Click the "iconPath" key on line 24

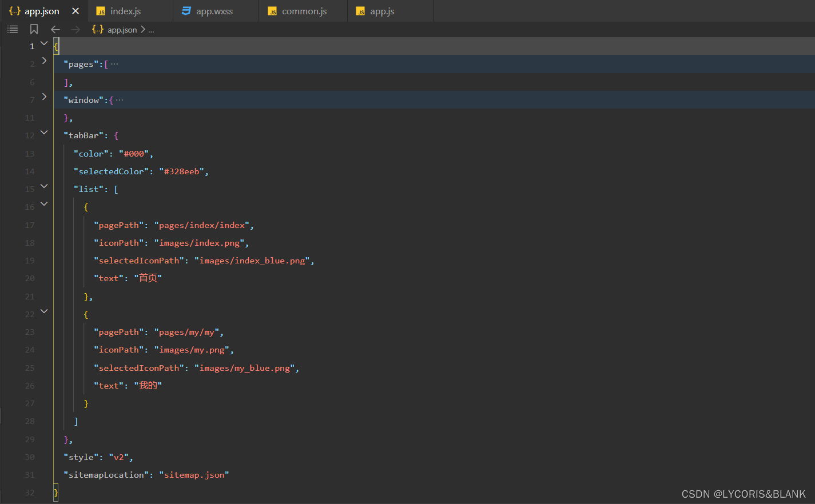[119, 350]
